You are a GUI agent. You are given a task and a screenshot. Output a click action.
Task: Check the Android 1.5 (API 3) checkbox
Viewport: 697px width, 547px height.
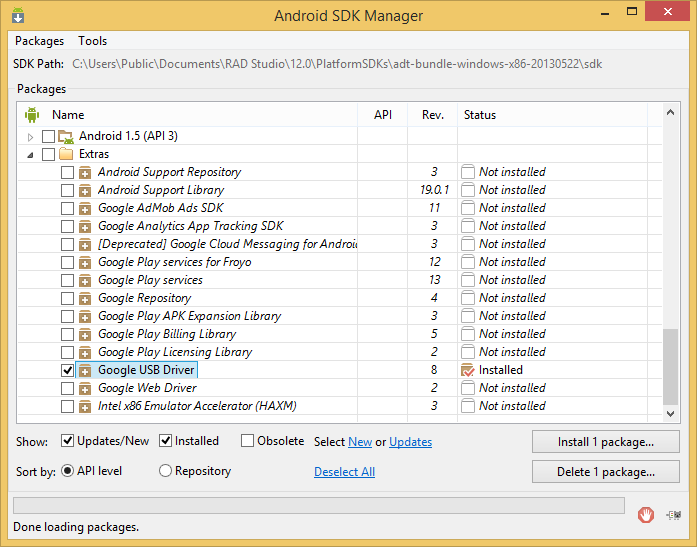pos(48,136)
